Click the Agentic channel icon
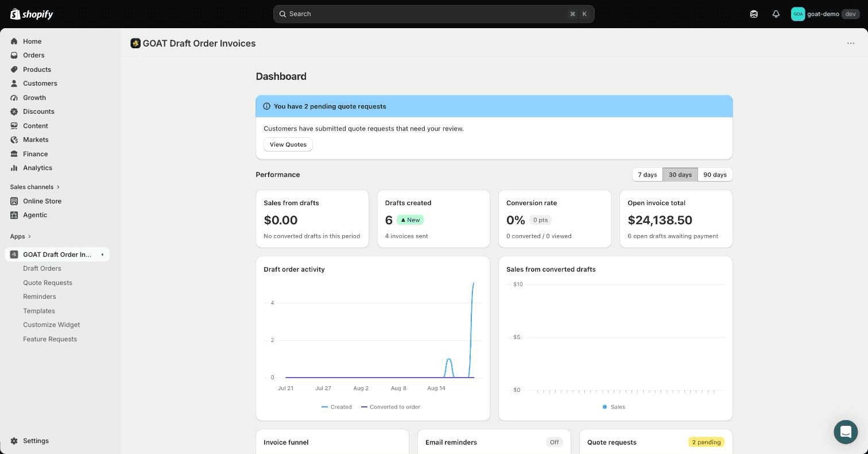Image resolution: width=868 pixels, height=454 pixels. (x=14, y=215)
